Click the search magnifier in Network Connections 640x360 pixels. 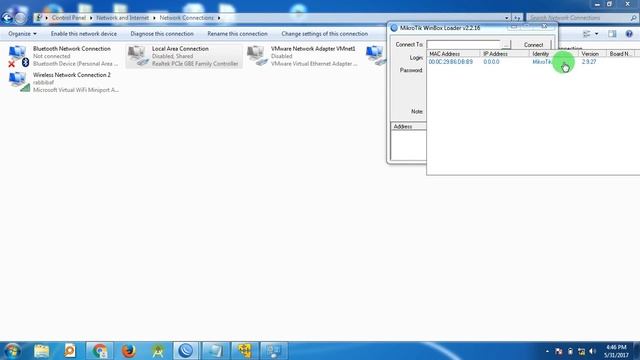click(633, 18)
